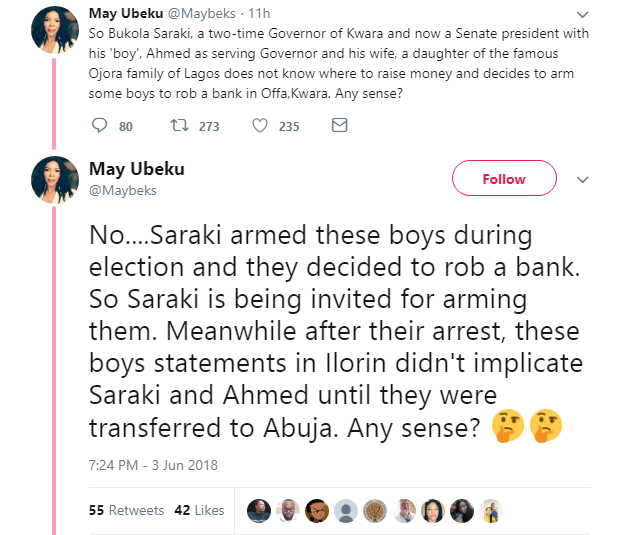Click the retweet arrows icon

click(180, 127)
